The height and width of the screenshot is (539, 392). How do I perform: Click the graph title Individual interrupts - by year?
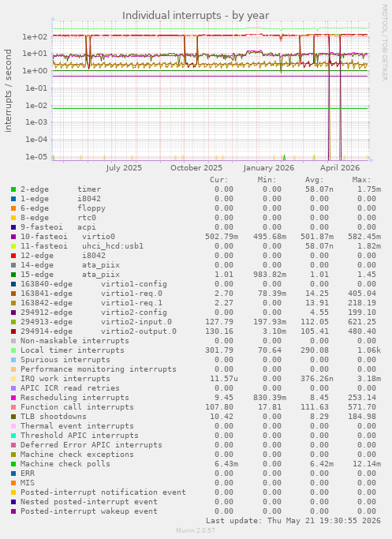pyautogui.click(x=196, y=16)
